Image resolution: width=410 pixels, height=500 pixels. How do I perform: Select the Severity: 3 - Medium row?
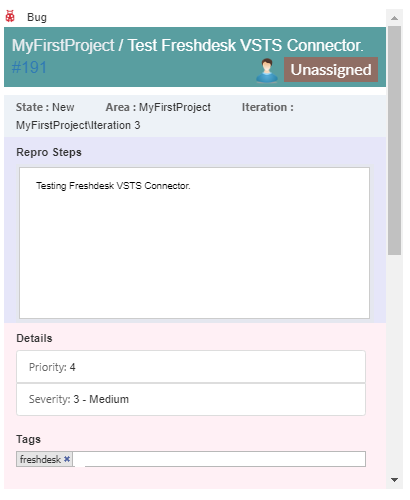191,399
